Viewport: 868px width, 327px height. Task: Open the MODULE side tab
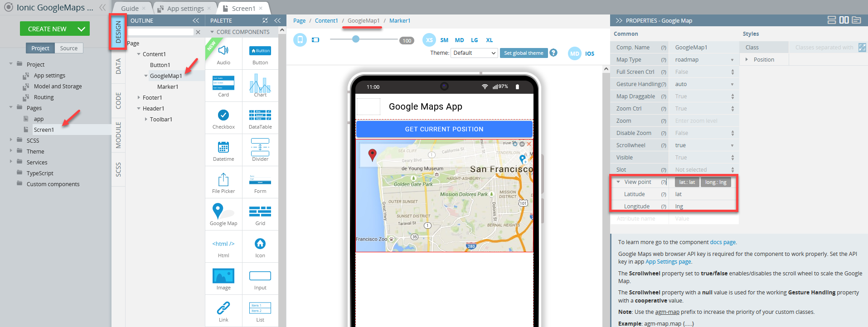click(x=118, y=135)
